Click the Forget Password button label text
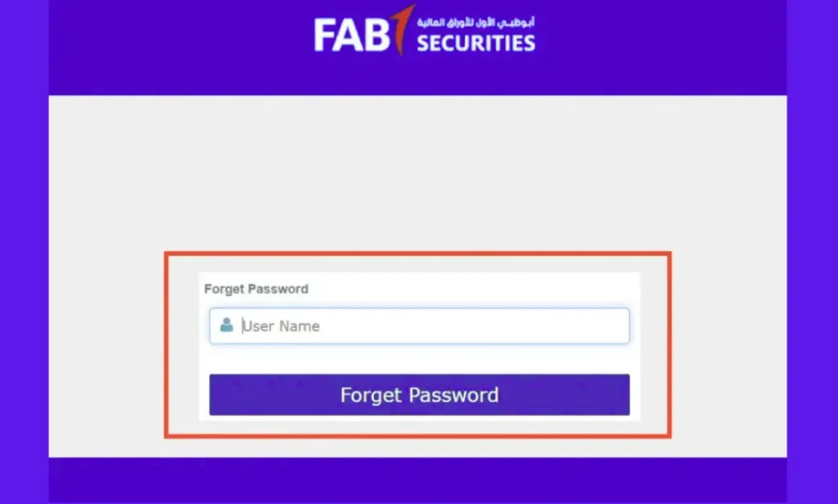The width and height of the screenshot is (838, 504). point(419,394)
